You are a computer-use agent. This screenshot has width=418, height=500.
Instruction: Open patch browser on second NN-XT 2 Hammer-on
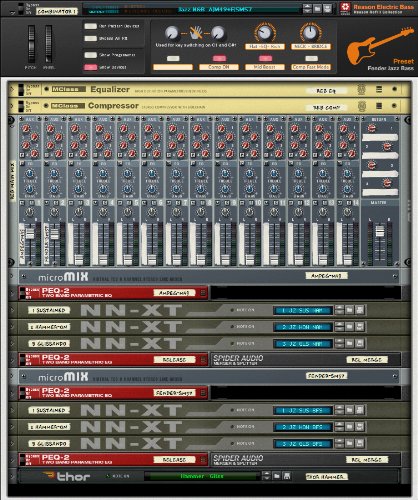[349, 427]
